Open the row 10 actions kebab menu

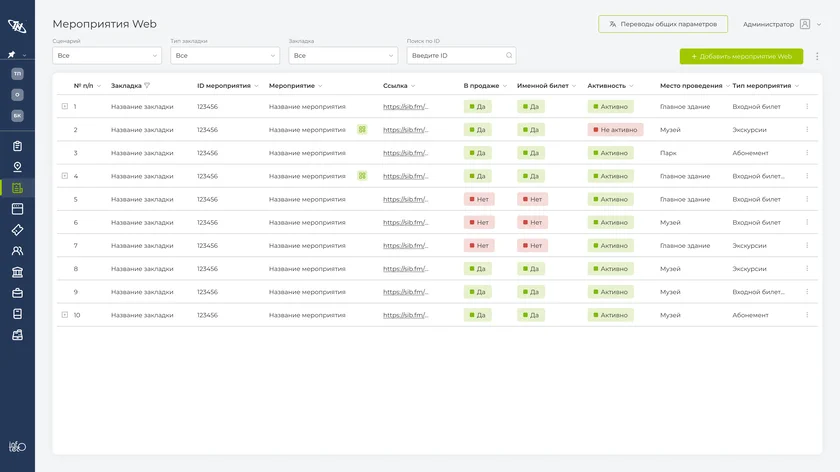click(x=807, y=315)
